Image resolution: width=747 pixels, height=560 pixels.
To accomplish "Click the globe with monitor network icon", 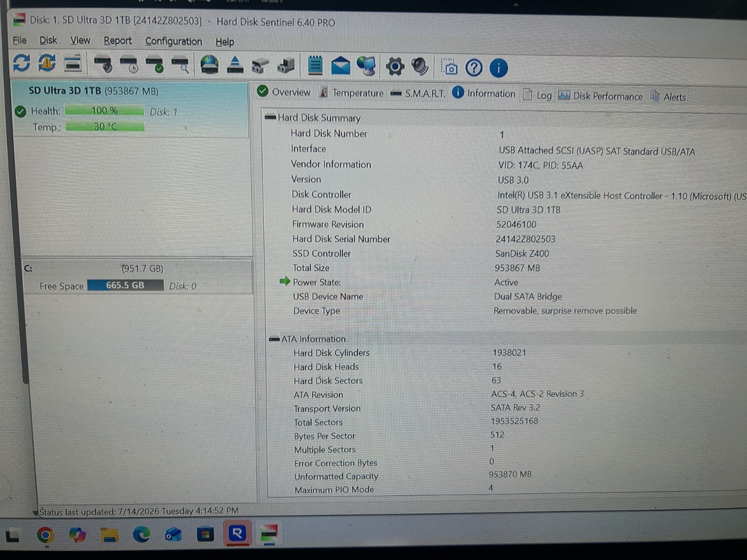I will (366, 66).
